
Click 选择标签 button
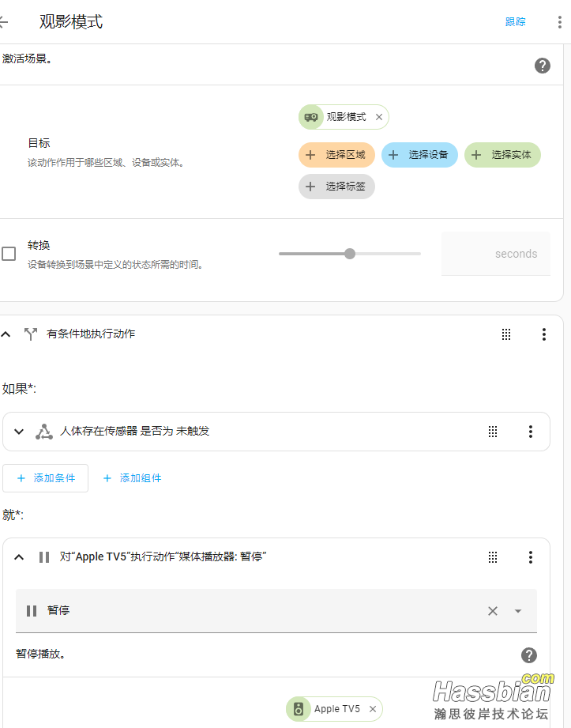tap(336, 187)
